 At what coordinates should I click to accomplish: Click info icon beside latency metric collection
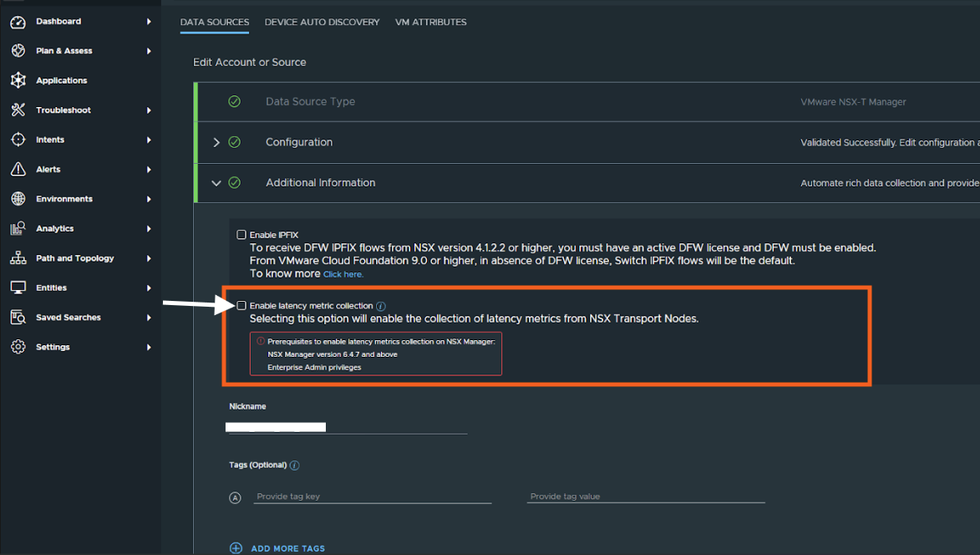click(381, 306)
